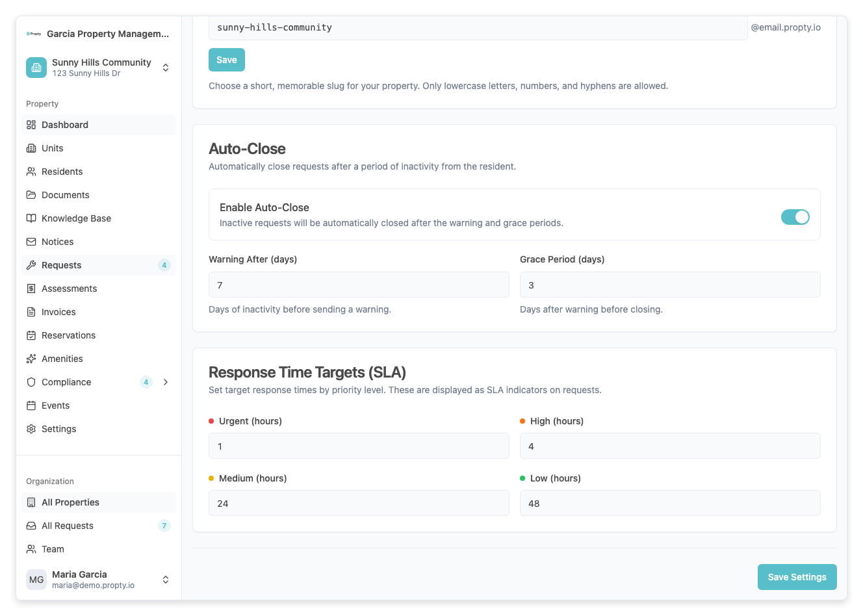Click the Events calendar icon
The width and height of the screenshot is (863, 616).
click(31, 405)
